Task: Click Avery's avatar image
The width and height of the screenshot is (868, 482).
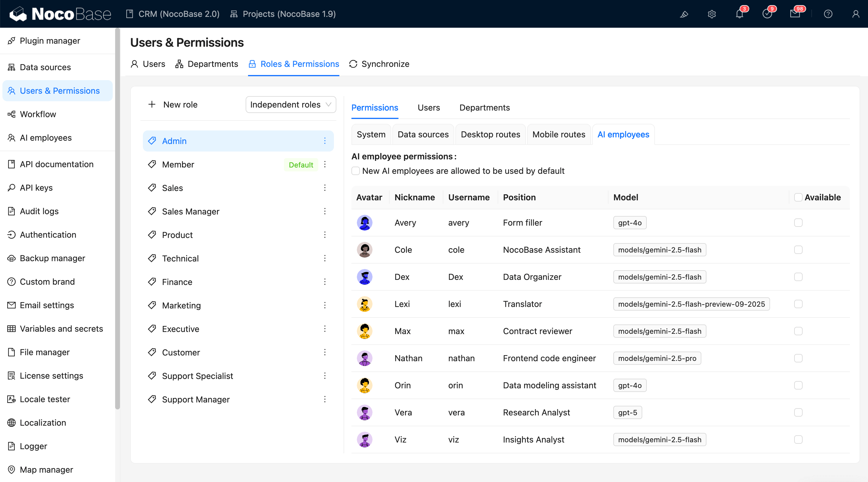Action: coord(364,223)
